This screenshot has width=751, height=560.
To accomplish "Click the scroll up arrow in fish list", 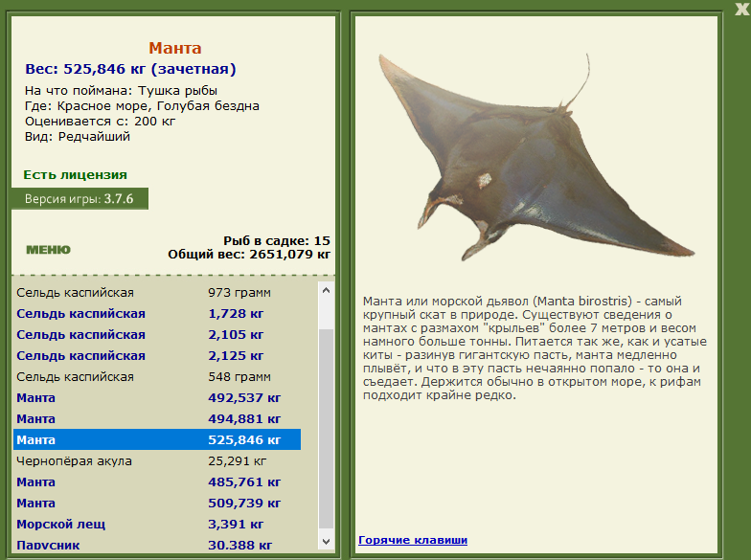I will tap(326, 291).
